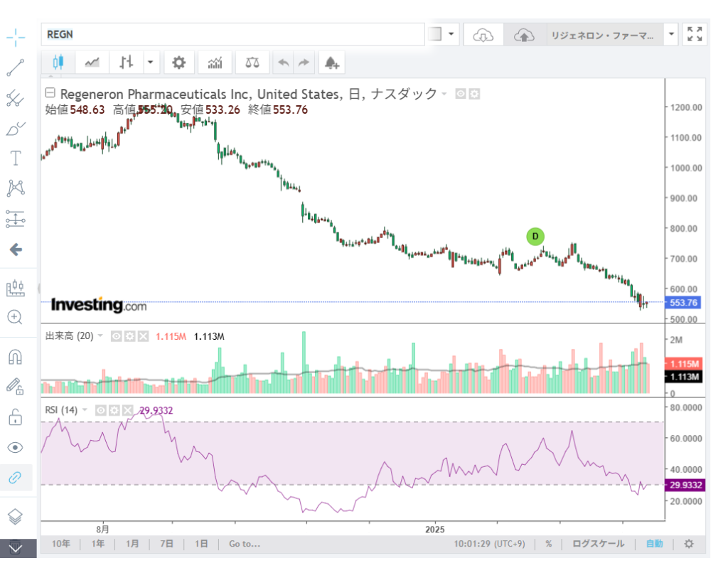Open the chart style dropdown arrow
Image resolution: width=728 pixels, height=563 pixels.
coord(151,62)
